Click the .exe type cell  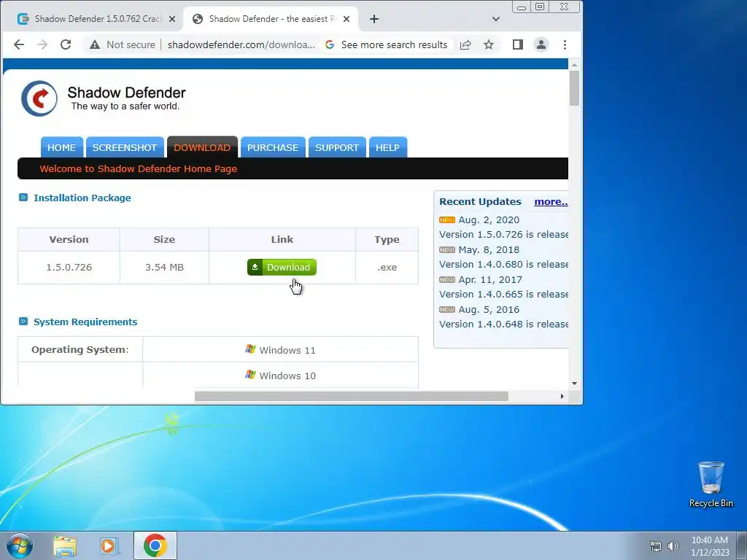coord(387,267)
